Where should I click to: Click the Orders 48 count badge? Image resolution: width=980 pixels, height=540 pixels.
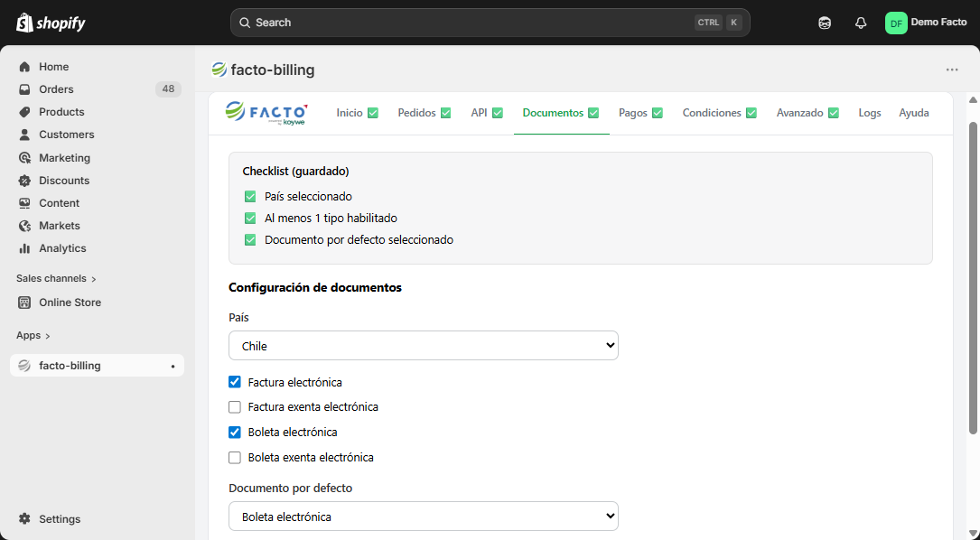coord(168,89)
